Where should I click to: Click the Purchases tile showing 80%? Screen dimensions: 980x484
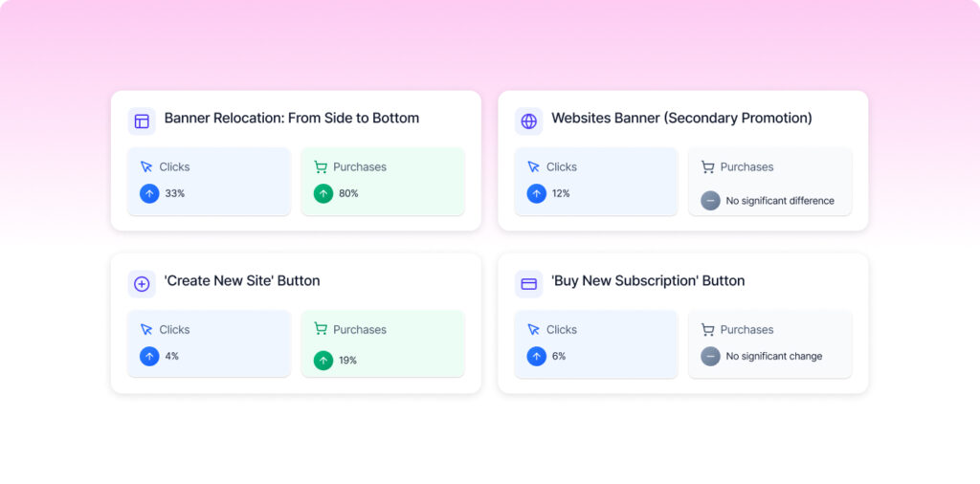point(383,181)
